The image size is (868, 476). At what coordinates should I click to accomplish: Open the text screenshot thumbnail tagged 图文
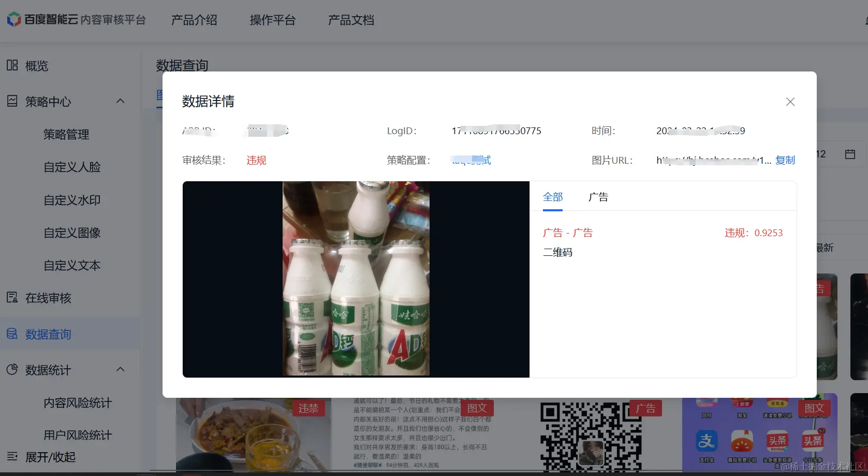(422, 434)
